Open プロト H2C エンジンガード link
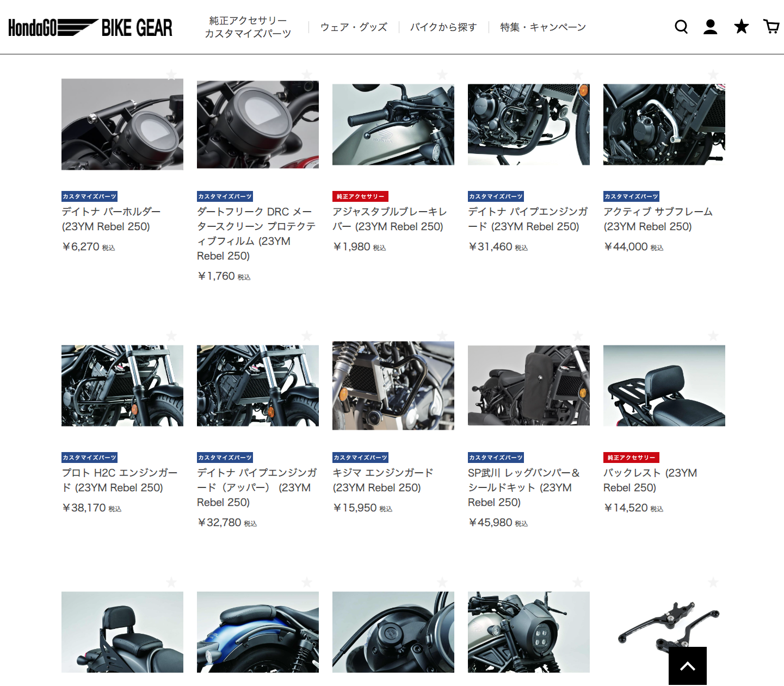This screenshot has width=784, height=686. pos(120,480)
